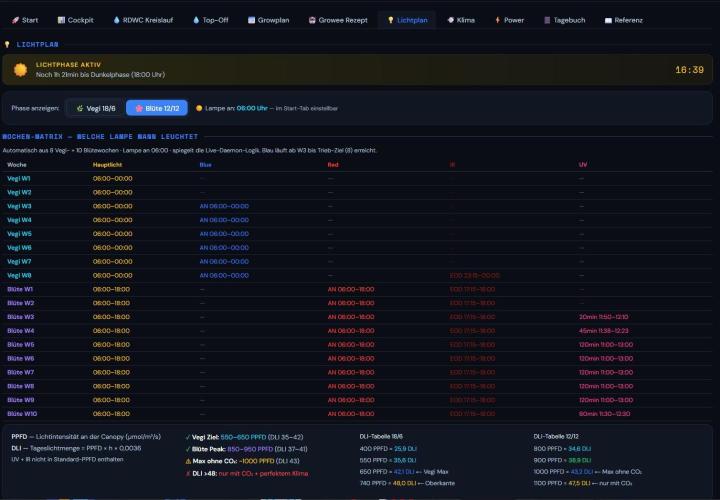720x500 pixels.
Task: Click the Blüte Peak PPFD line
Action: pos(247,449)
